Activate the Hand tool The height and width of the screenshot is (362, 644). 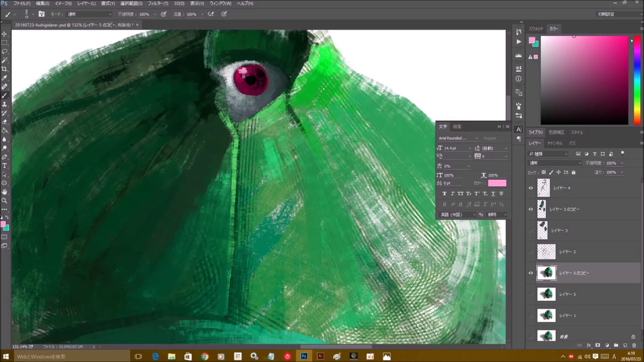coord(5,192)
